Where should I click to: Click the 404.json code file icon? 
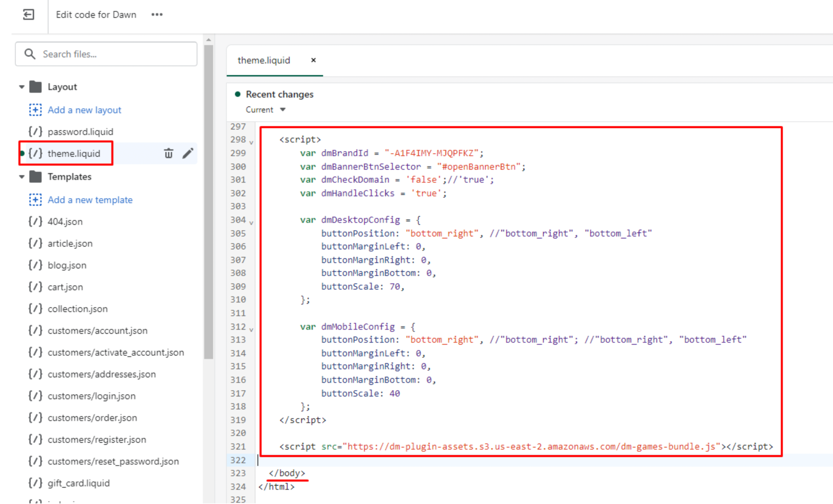(x=35, y=221)
